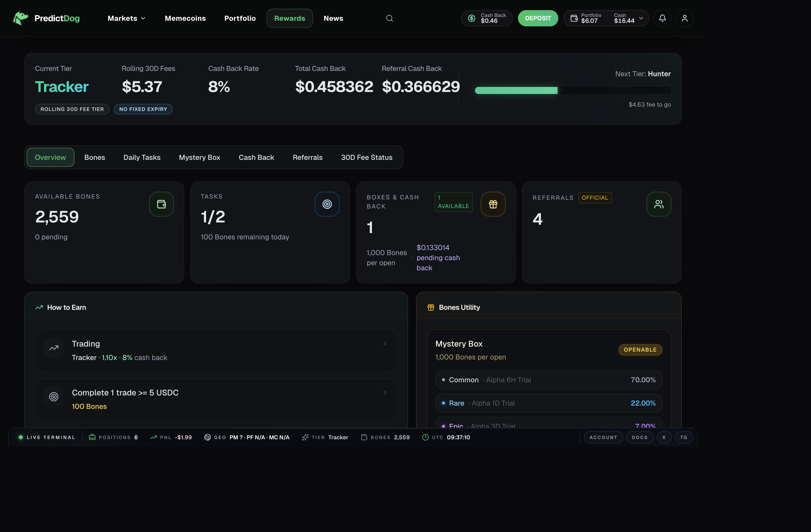Click the PNL trend icon in status bar

coord(154,437)
